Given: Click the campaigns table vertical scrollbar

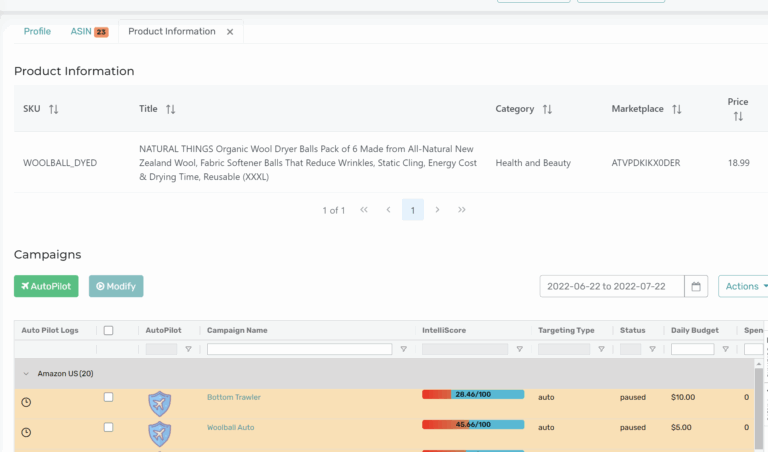Looking at the screenshot, I should 759,406.
